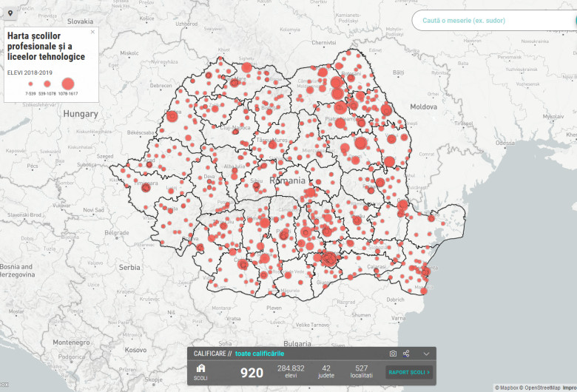
Task: Click the 'Chernivtsi' city label
Action: (x=324, y=43)
